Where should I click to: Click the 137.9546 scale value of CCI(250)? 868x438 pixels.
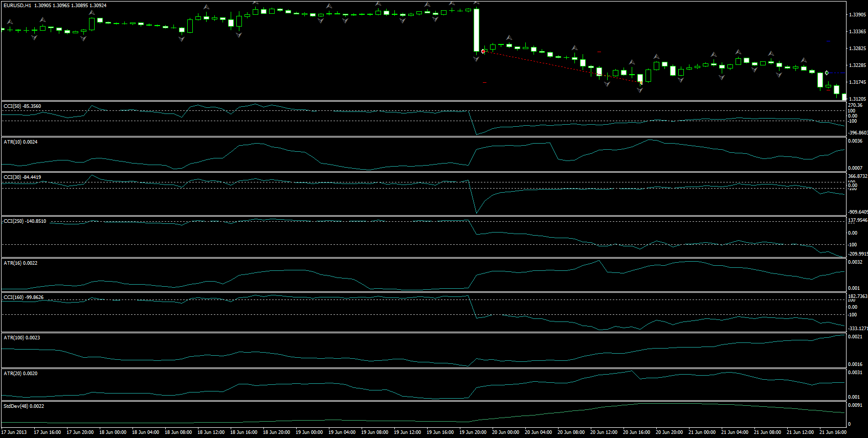tap(858, 221)
